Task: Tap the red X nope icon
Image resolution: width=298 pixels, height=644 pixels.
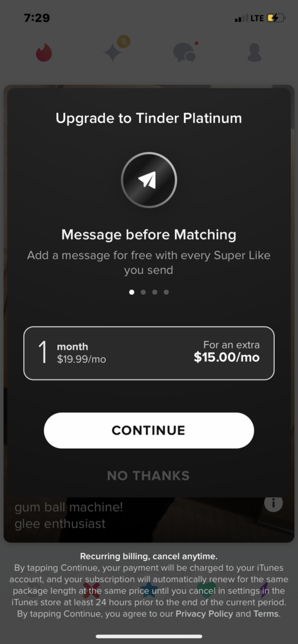Action: coord(91,590)
